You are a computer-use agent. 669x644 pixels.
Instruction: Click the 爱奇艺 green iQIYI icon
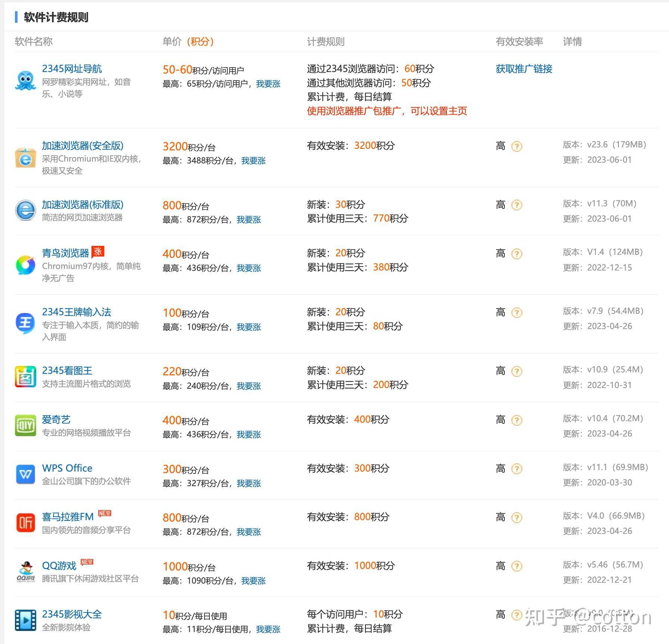coord(25,425)
